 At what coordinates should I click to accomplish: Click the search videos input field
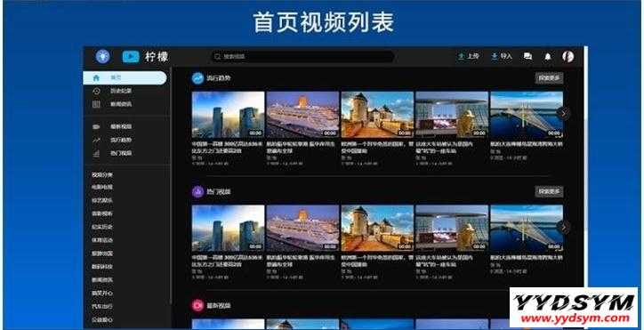point(303,57)
